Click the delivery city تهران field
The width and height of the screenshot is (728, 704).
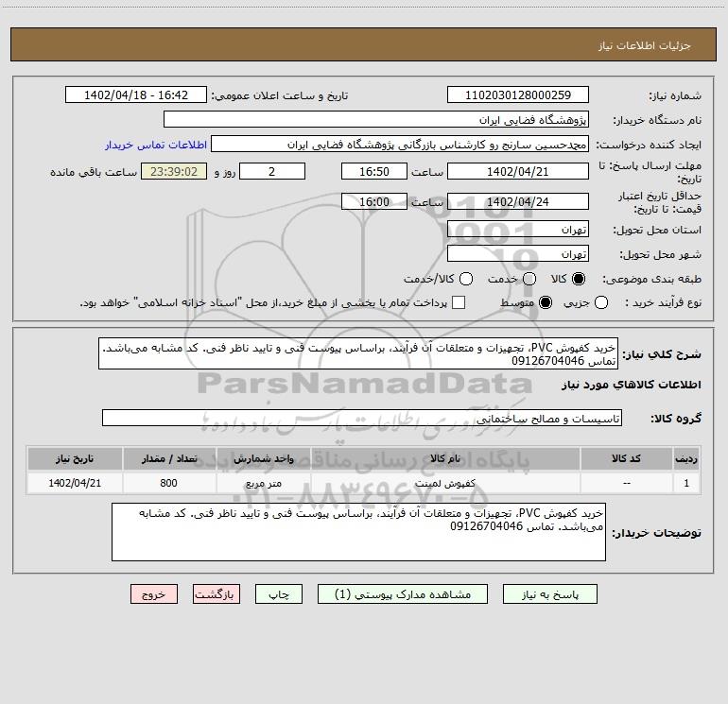point(518,253)
